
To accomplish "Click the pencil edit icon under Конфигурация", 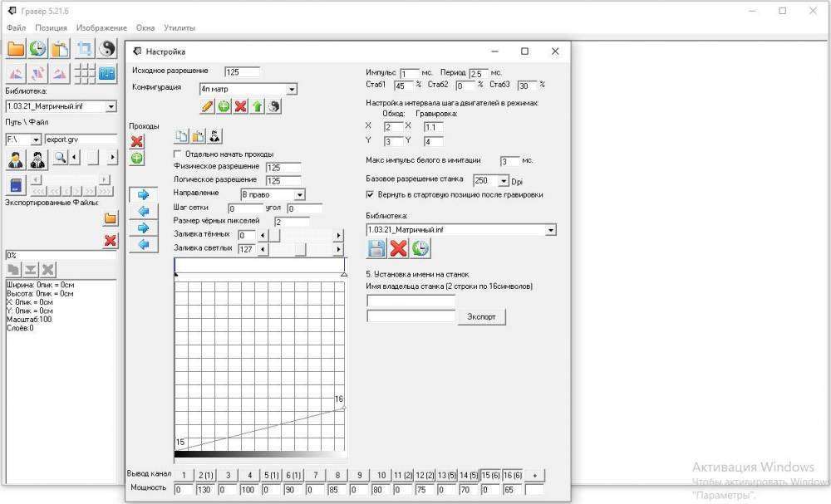I will (208, 106).
